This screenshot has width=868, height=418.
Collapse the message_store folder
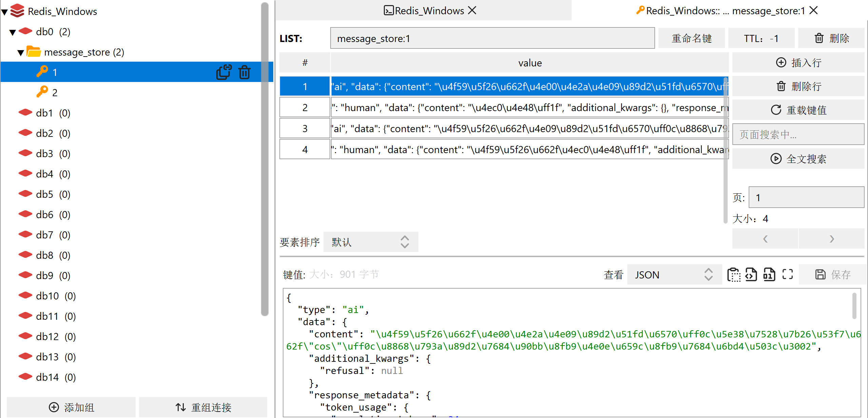point(21,53)
